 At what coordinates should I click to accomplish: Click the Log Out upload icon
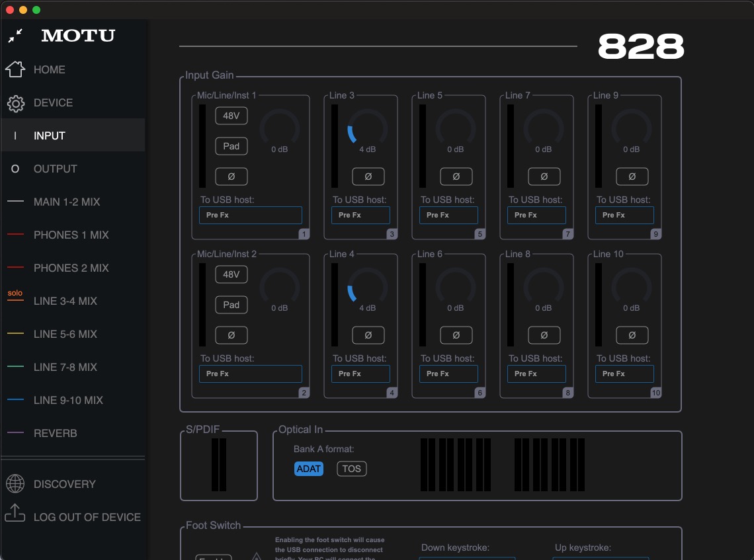click(15, 513)
